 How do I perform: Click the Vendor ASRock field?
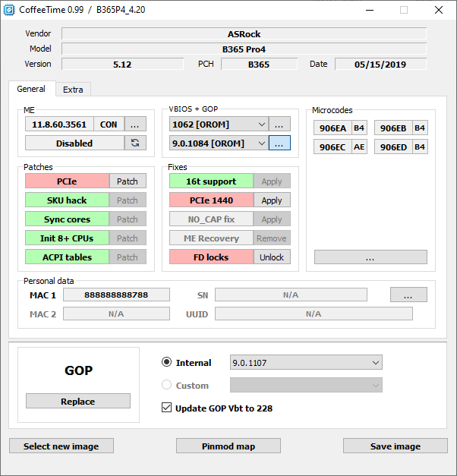(x=244, y=33)
